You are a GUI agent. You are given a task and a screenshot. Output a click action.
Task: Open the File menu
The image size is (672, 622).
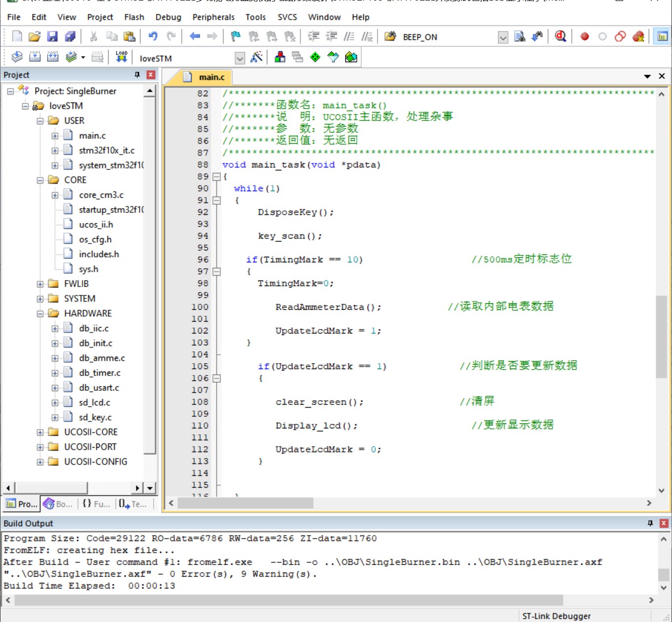pos(14,17)
